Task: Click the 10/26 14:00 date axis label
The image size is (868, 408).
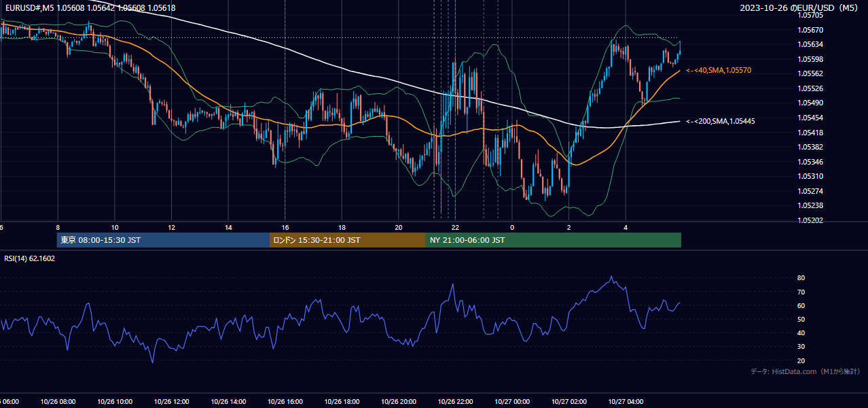Action: pos(228,402)
